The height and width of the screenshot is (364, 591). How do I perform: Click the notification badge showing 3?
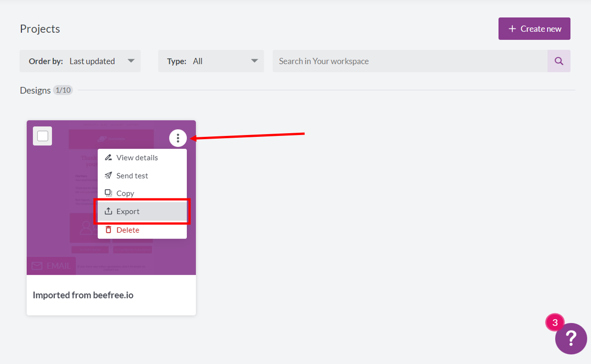click(555, 322)
